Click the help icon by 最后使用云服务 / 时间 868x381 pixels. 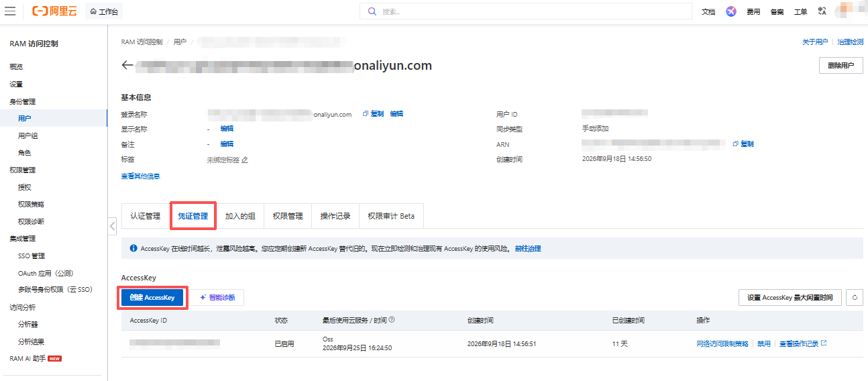tap(392, 320)
